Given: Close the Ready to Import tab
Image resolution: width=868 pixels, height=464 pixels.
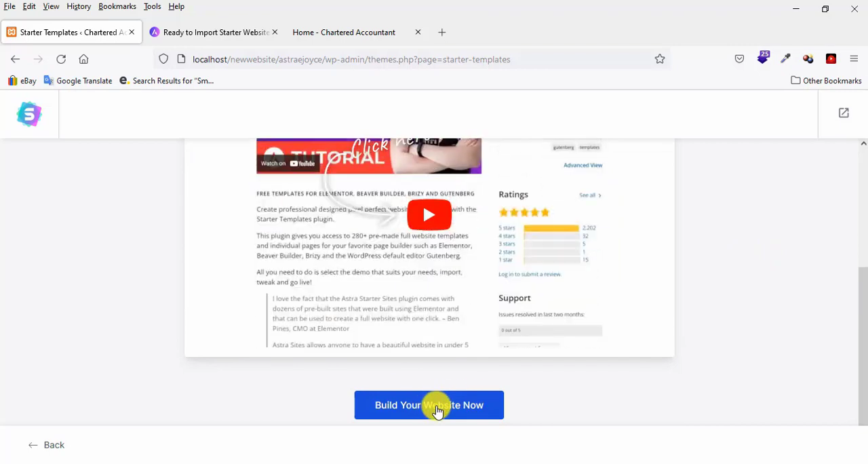Looking at the screenshot, I should click(x=275, y=32).
